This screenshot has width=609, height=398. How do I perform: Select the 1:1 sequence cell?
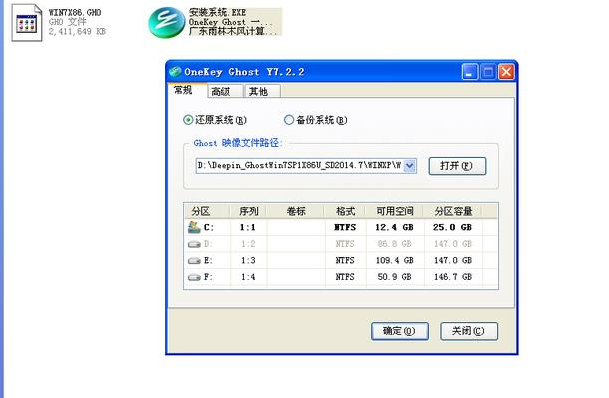(x=248, y=228)
